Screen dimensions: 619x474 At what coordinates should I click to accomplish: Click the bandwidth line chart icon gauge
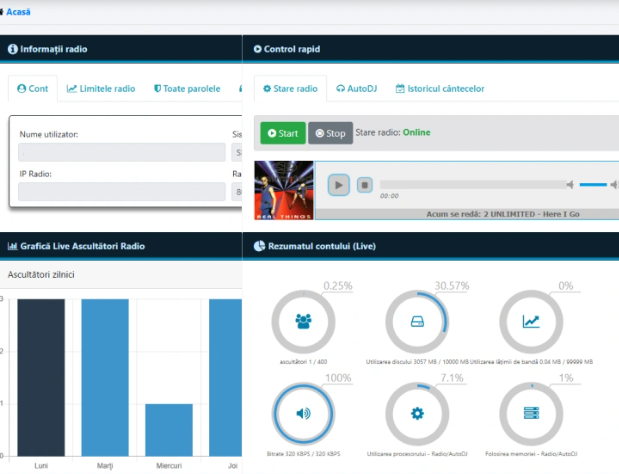click(531, 321)
